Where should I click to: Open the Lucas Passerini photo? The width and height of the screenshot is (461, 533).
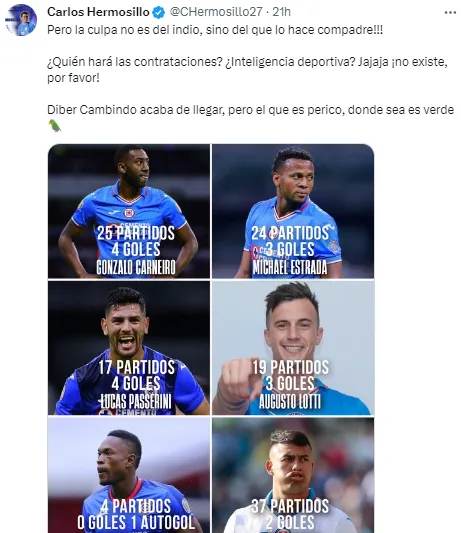coord(129,348)
